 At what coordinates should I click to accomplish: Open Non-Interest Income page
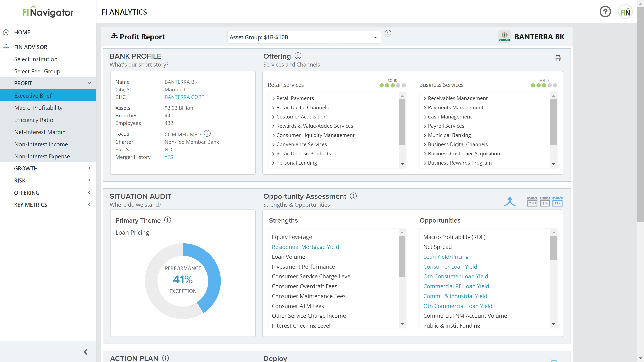41,144
